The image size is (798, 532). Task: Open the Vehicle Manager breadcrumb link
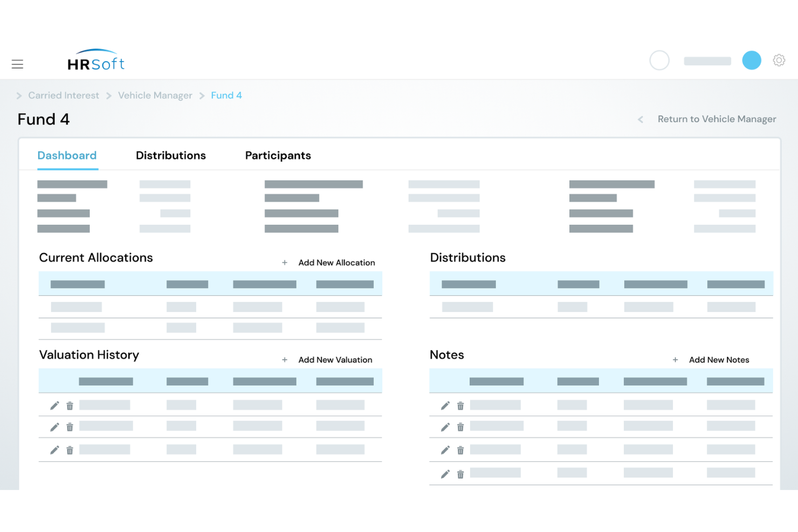point(155,95)
